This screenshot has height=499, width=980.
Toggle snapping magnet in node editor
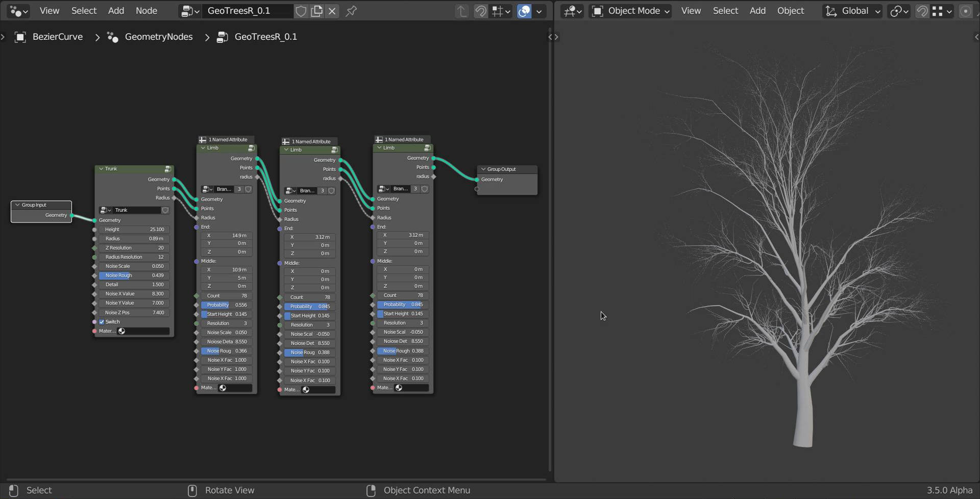[480, 11]
